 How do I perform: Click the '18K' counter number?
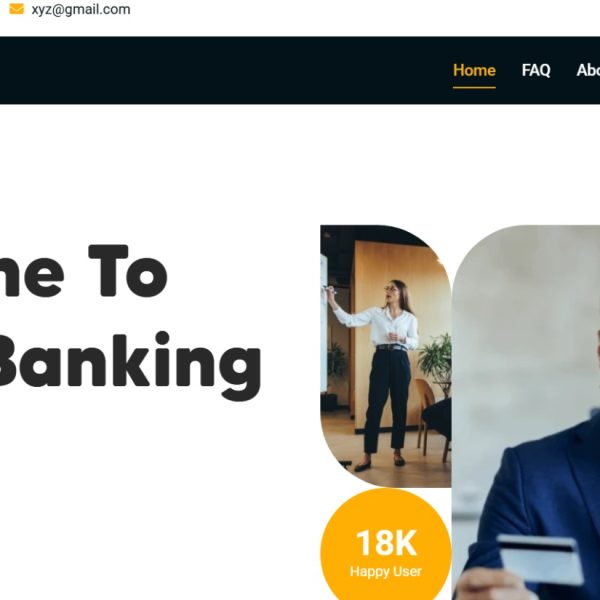[386, 543]
